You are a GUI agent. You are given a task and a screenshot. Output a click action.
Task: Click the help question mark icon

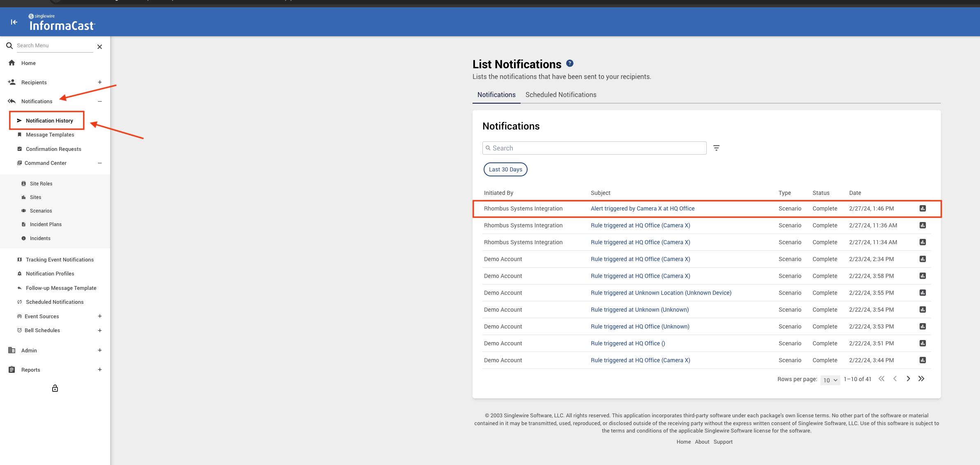coord(570,63)
